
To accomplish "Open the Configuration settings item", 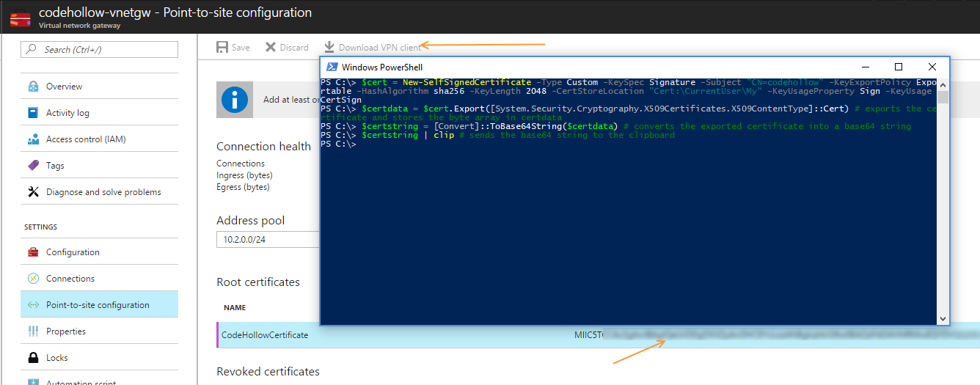I will [x=99, y=252].
